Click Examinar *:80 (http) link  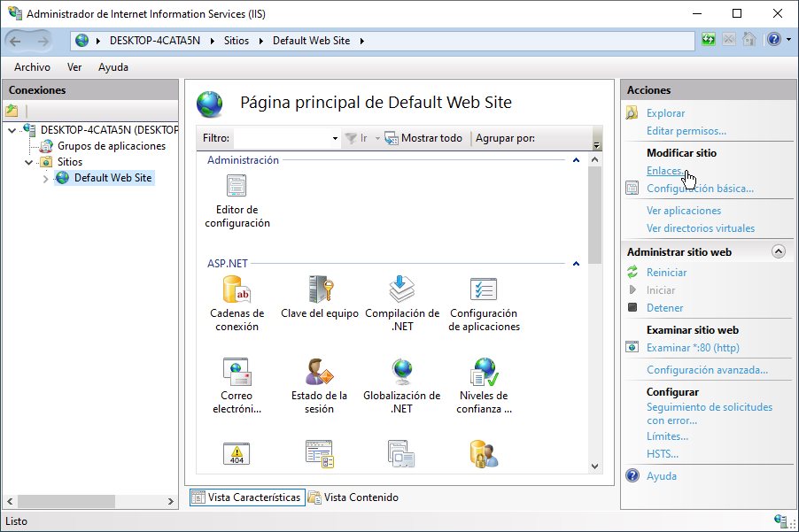click(693, 348)
